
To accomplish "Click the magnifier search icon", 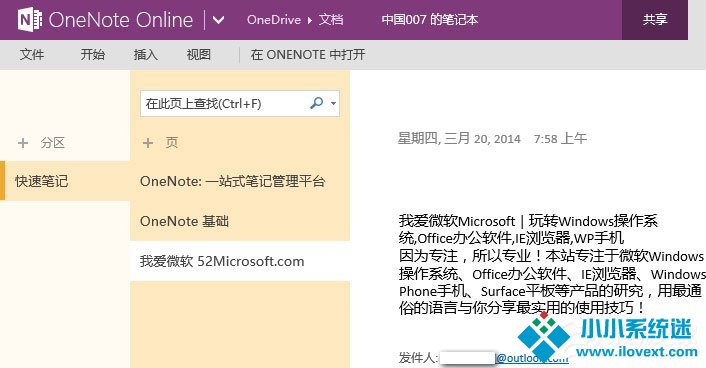I will (x=317, y=103).
